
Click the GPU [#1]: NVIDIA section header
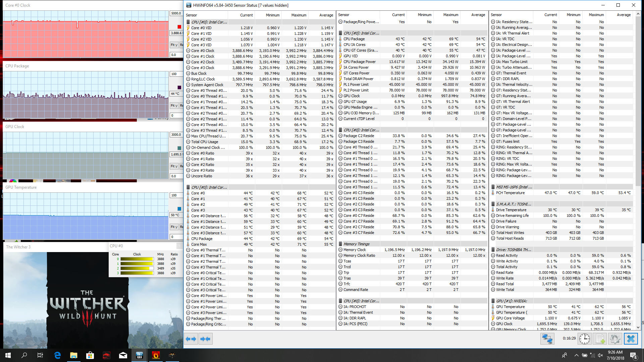click(x=561, y=301)
